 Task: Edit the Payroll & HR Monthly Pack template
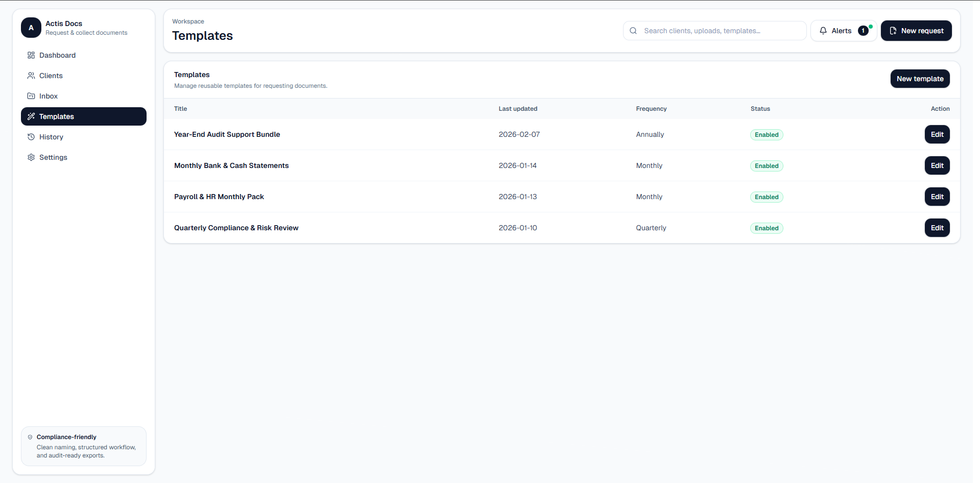pos(937,197)
